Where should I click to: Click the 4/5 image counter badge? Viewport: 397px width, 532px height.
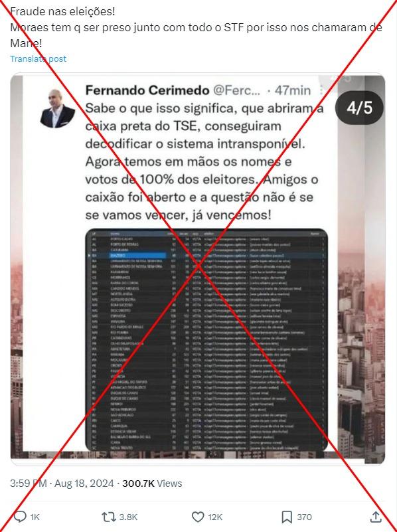359,108
